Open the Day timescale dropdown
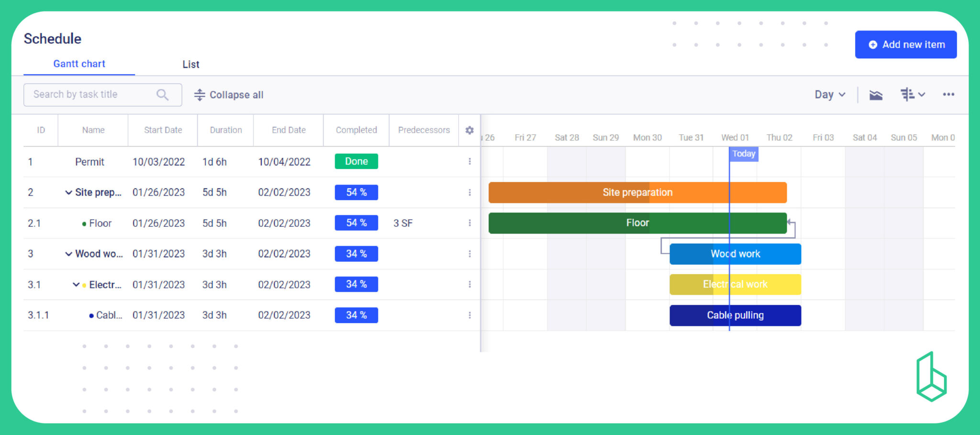Image resolution: width=980 pixels, height=435 pixels. tap(828, 94)
